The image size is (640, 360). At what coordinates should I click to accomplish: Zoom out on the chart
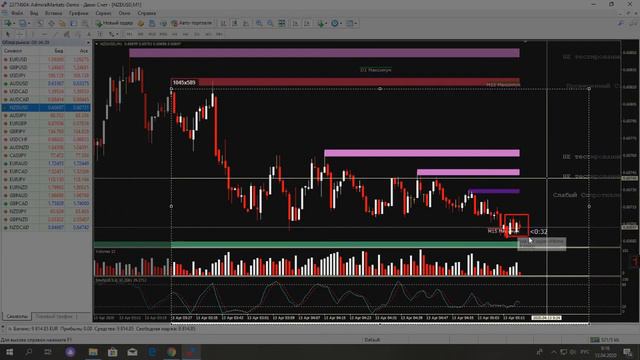[x=270, y=23]
